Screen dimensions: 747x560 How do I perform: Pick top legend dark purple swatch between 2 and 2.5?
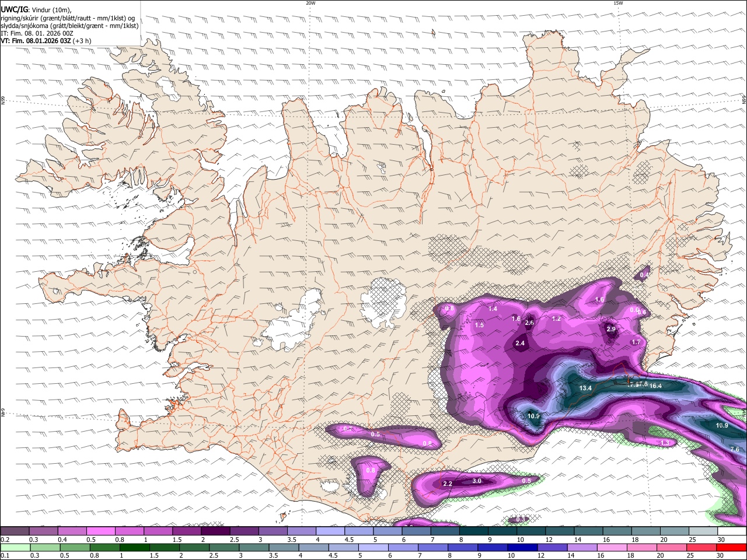click(215, 531)
